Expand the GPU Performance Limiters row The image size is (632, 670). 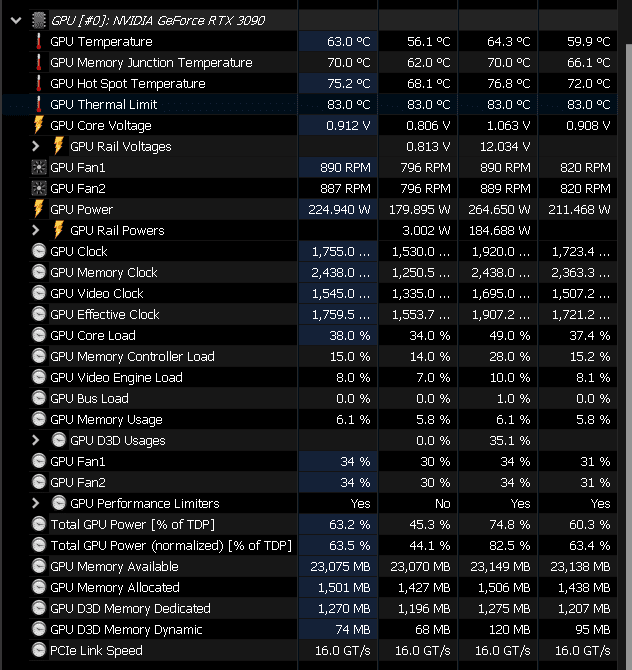[x=36, y=503]
